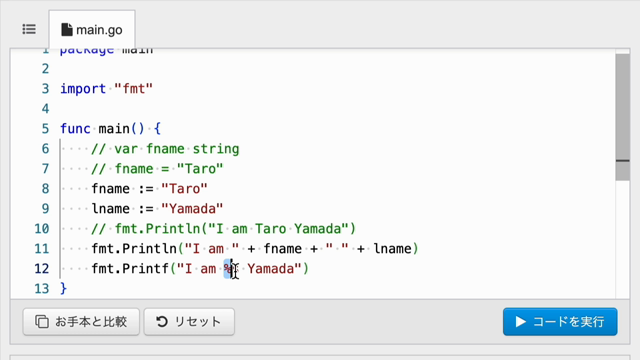Image resolution: width=640 pixels, height=360 pixels.
Task: Click コードを実行 run button
Action: (560, 322)
